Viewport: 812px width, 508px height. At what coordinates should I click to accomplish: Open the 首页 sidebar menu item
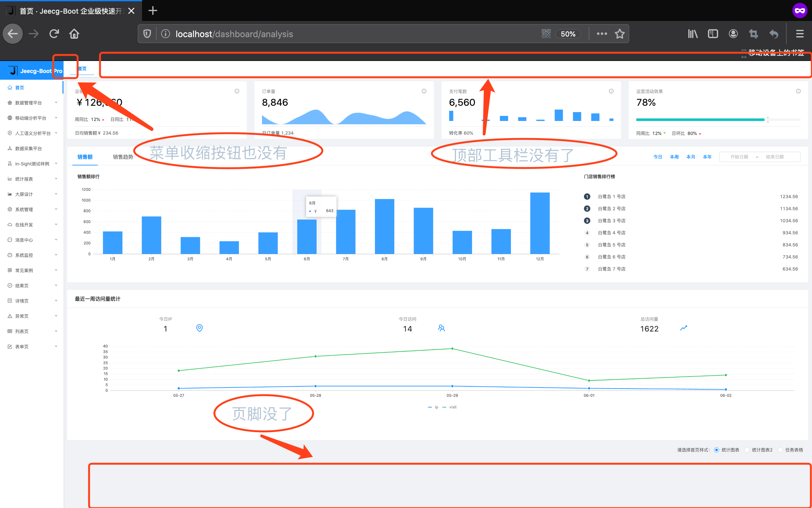tap(31, 87)
